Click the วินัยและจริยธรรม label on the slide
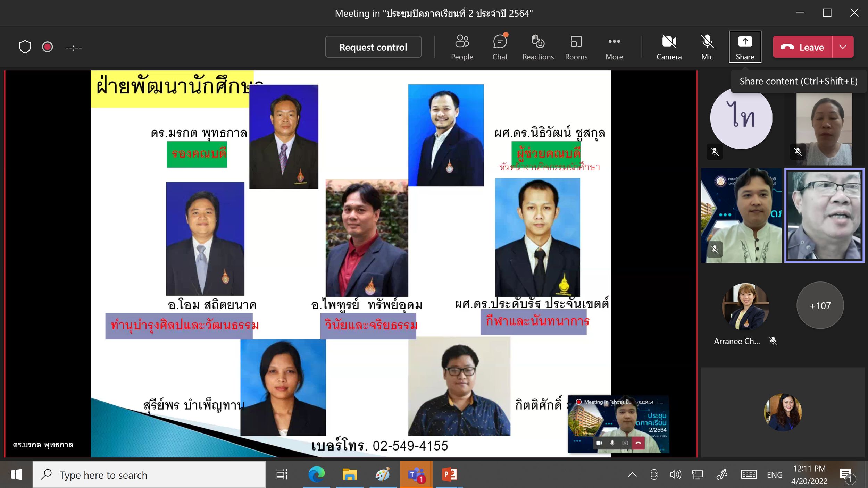The image size is (868, 488). click(x=368, y=326)
